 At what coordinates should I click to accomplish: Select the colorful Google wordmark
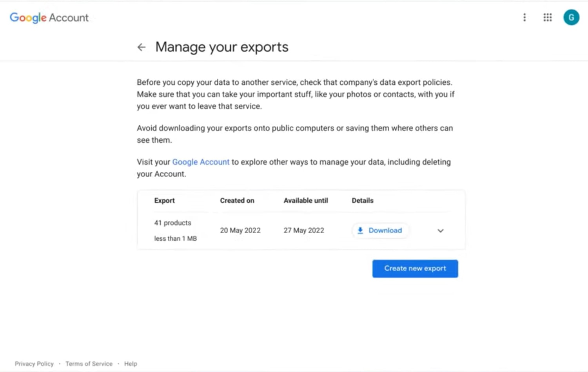pyautogui.click(x=28, y=18)
